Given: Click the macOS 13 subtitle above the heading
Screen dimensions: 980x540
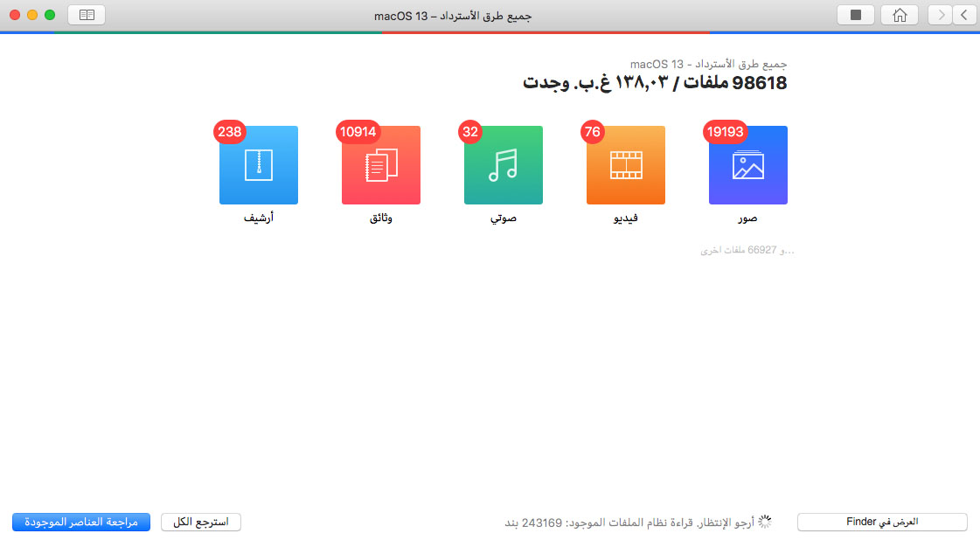Looking at the screenshot, I should [708, 64].
